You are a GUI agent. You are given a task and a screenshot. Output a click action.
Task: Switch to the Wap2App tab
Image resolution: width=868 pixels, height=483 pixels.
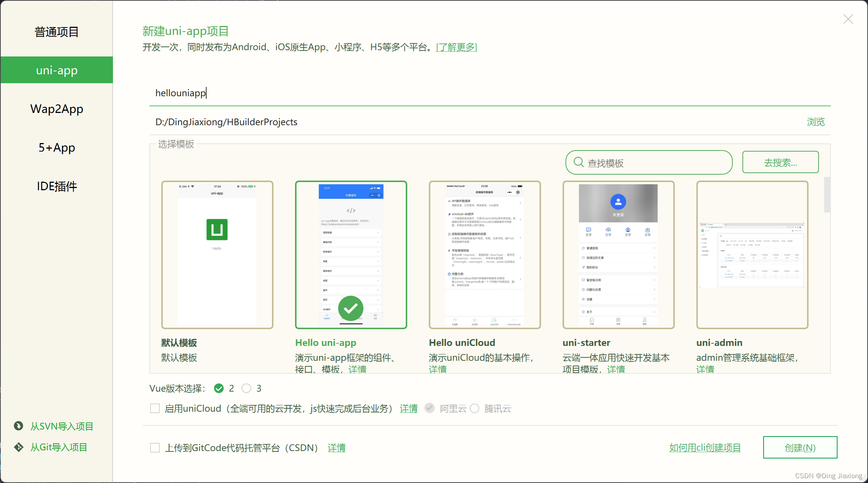pyautogui.click(x=56, y=109)
